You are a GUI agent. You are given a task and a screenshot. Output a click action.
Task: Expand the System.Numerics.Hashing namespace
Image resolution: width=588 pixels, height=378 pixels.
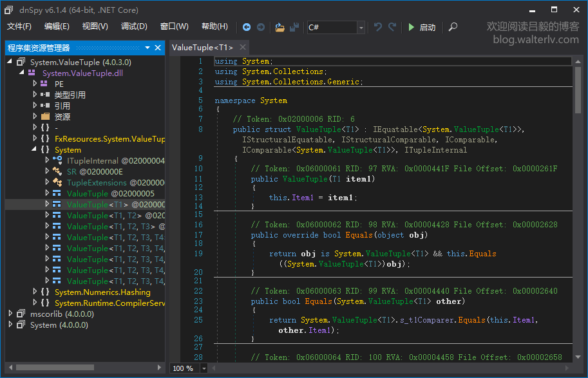(x=35, y=291)
